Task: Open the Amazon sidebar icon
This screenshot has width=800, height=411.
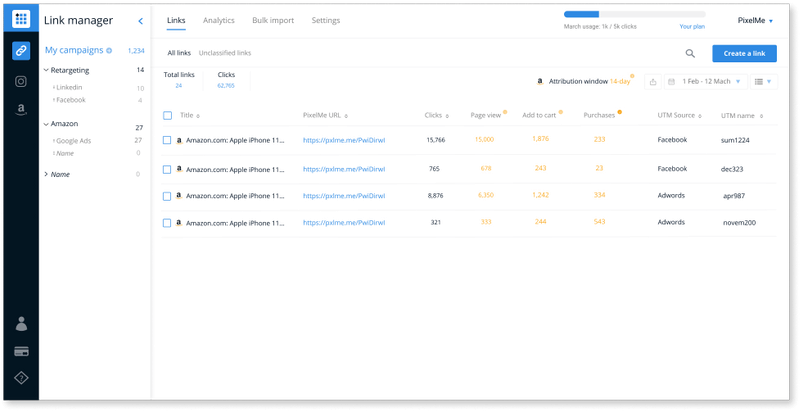Action: pos(21,110)
